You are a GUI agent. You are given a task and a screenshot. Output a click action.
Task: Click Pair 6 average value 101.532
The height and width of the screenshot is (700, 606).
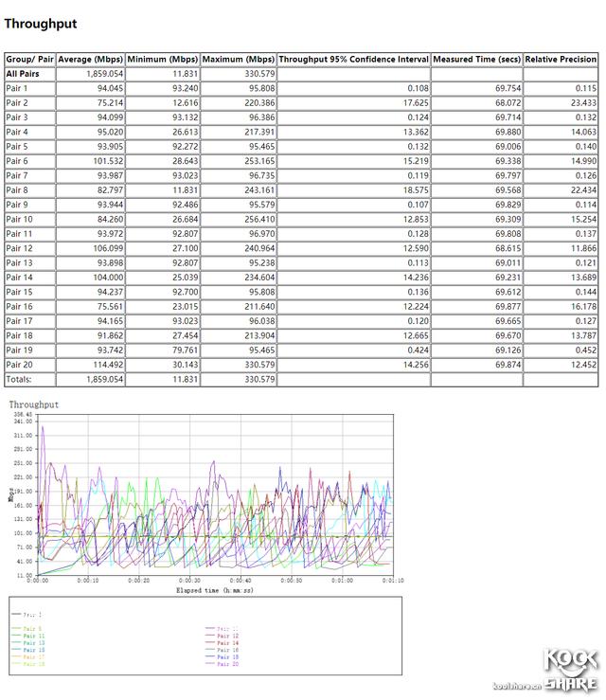(x=108, y=161)
